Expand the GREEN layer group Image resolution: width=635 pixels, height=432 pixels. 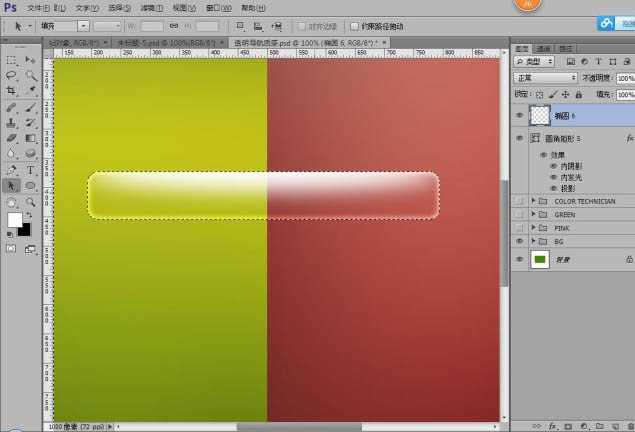[533, 214]
